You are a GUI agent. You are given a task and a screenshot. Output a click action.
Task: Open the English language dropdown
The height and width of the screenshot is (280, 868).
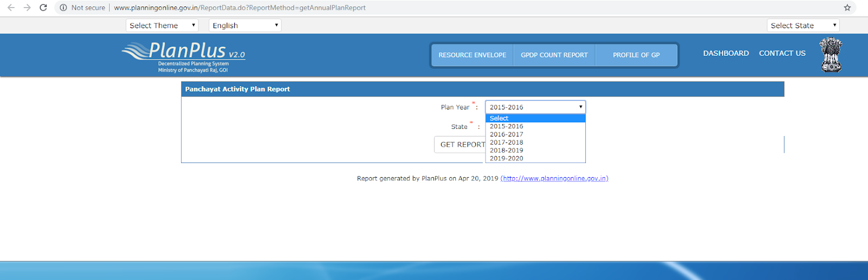point(245,25)
